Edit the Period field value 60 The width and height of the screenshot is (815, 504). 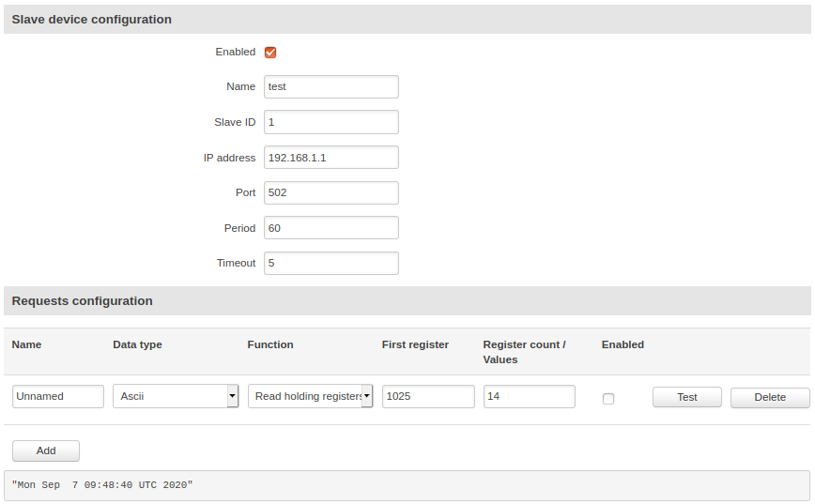coord(331,228)
